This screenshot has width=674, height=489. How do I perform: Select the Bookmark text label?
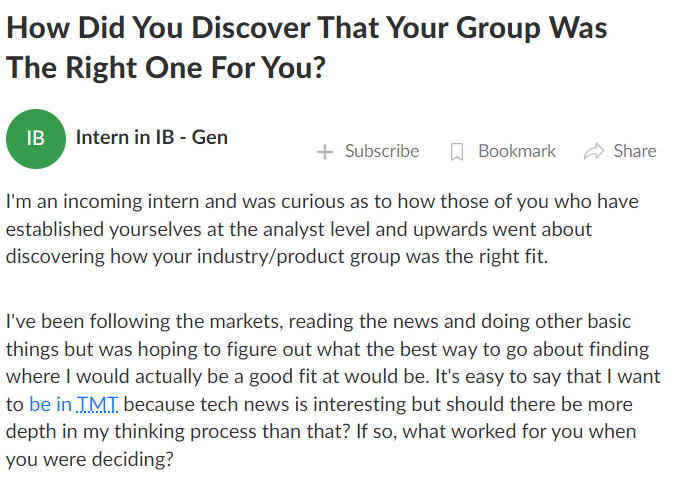pyautogui.click(x=517, y=151)
